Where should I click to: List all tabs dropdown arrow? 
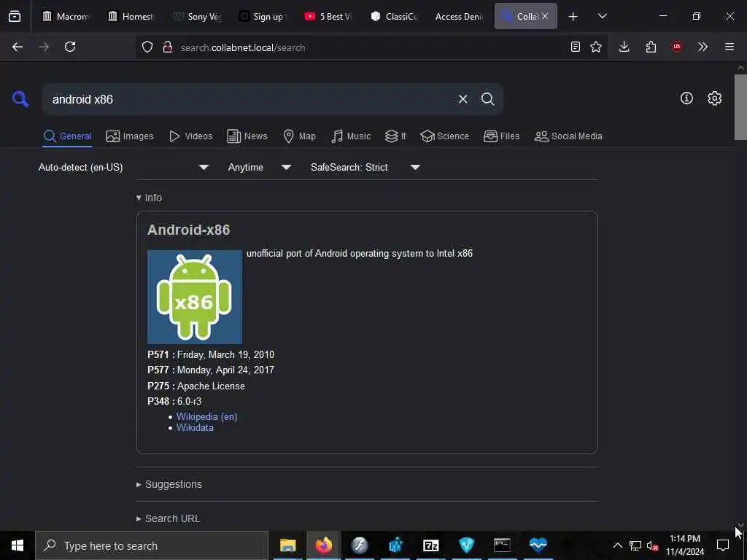[x=602, y=17]
